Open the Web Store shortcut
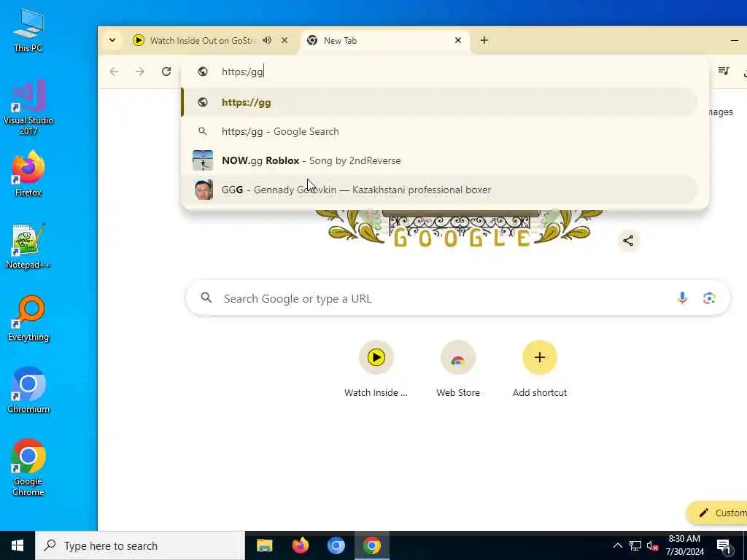747x560 pixels. click(458, 369)
